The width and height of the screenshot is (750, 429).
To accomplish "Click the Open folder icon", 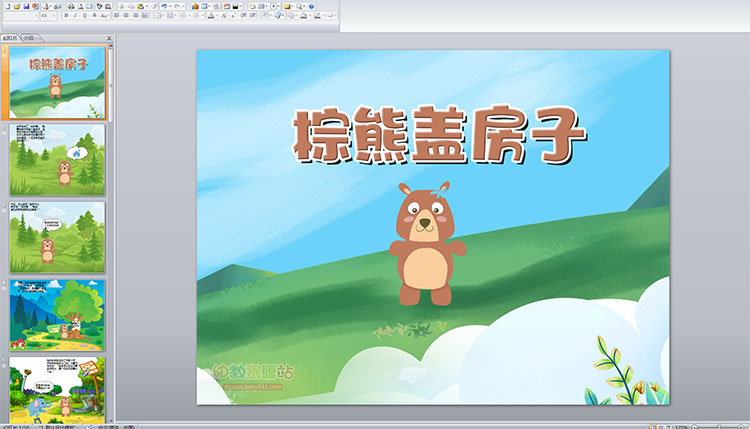I will [x=16, y=6].
